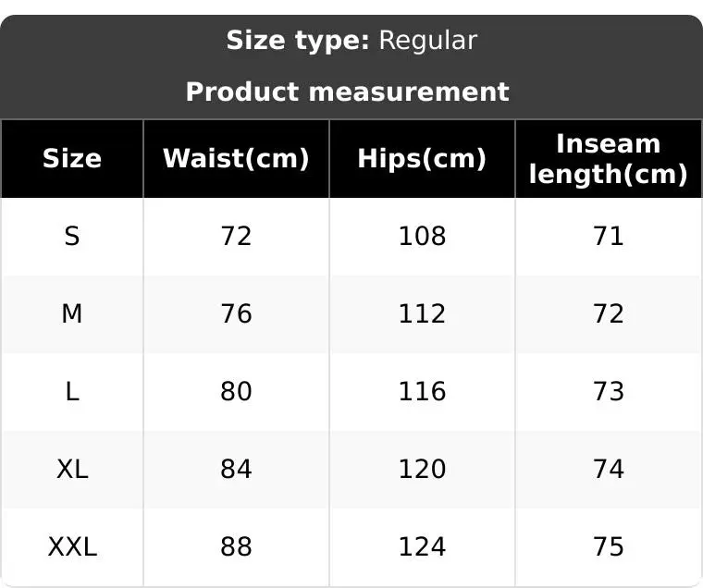Select inseam value 75 for size XXL

click(608, 547)
